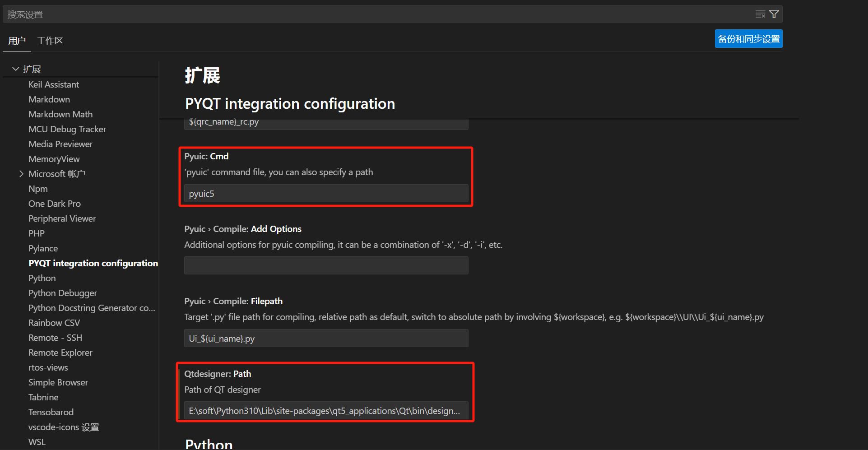The height and width of the screenshot is (450, 868).
Task: Open One Dark Pro settings
Action: (x=55, y=204)
